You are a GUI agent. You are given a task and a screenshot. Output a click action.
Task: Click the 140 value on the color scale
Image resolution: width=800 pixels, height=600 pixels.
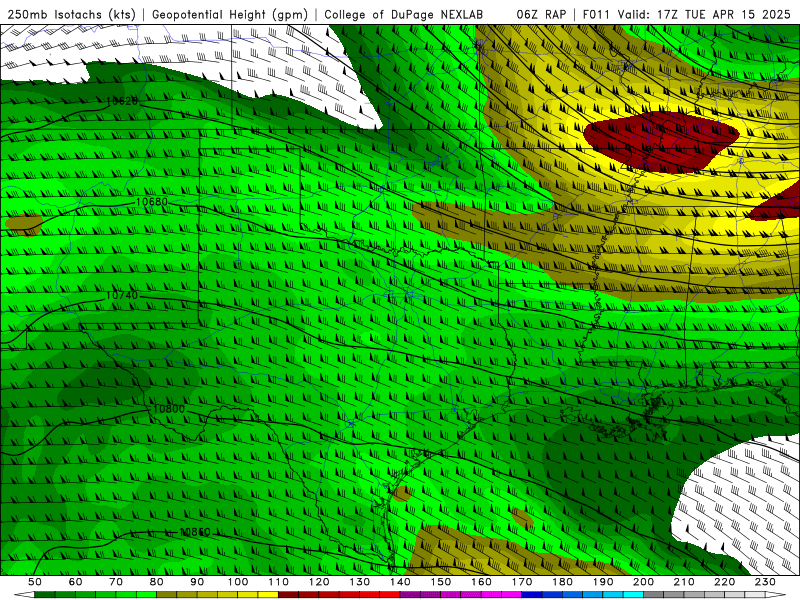(399, 582)
